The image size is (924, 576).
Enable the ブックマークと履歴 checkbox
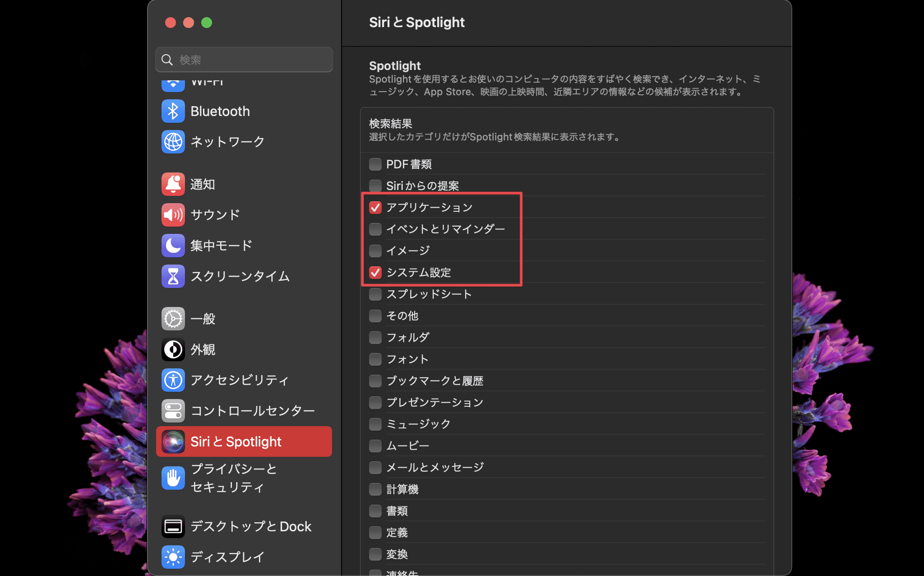375,381
